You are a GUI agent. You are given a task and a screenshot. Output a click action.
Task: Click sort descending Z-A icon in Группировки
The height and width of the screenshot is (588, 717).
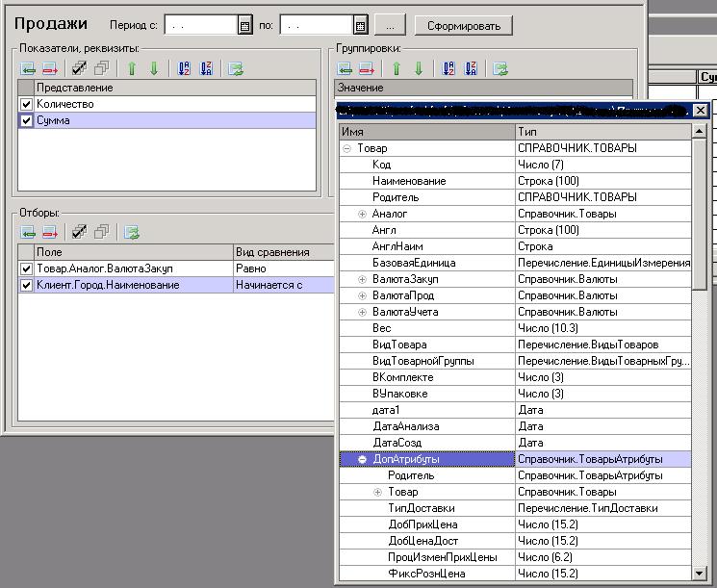tap(471, 68)
